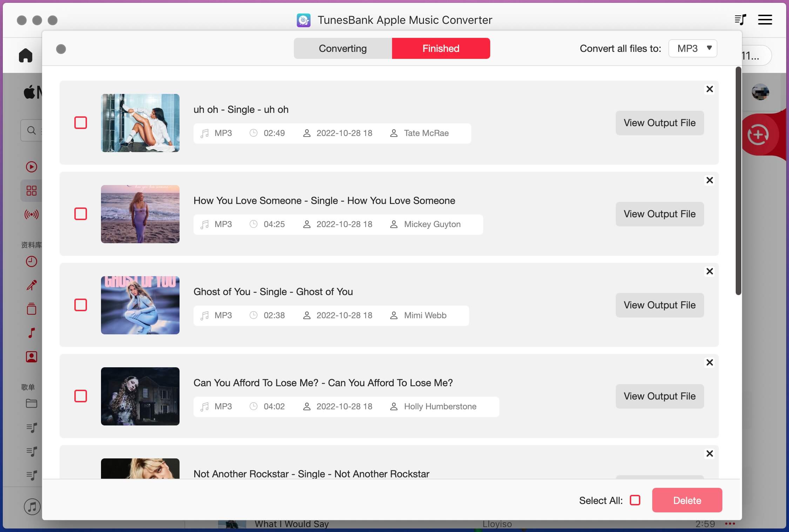Remove 'Not Another Rockstar' with its X
789x532 pixels.
coord(709,453)
